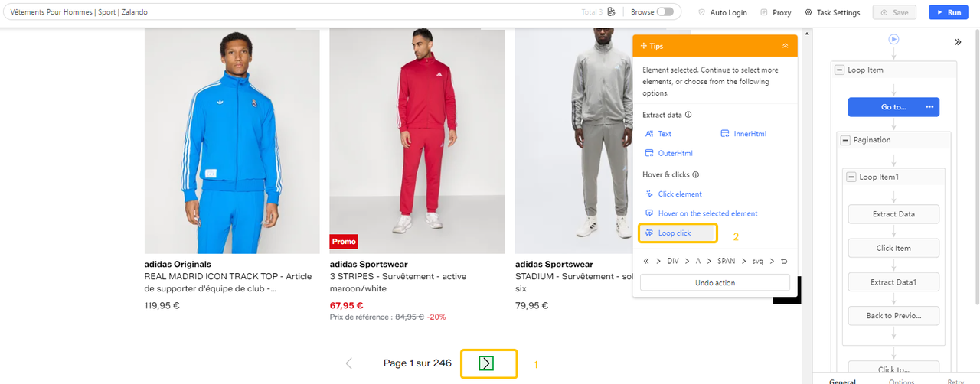Screen dimensions: 980x384
Task: Click the next page arrow icon
Action: (486, 363)
